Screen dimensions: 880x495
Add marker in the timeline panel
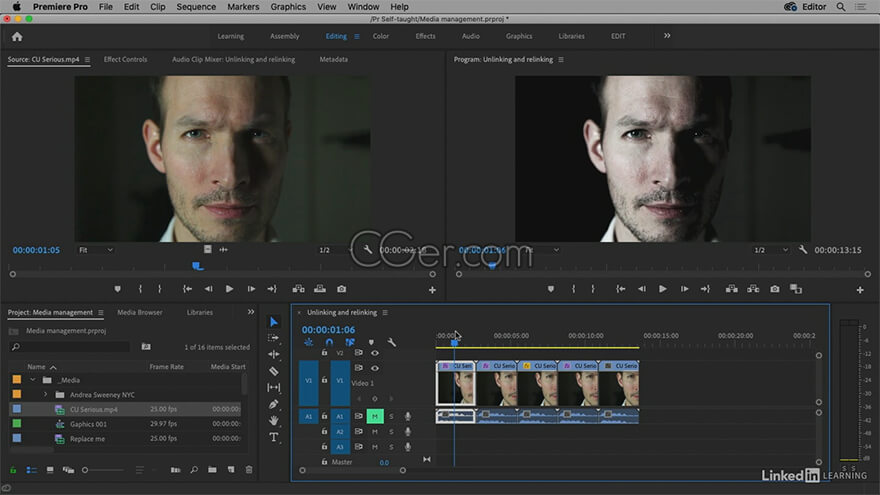pyautogui.click(x=371, y=342)
